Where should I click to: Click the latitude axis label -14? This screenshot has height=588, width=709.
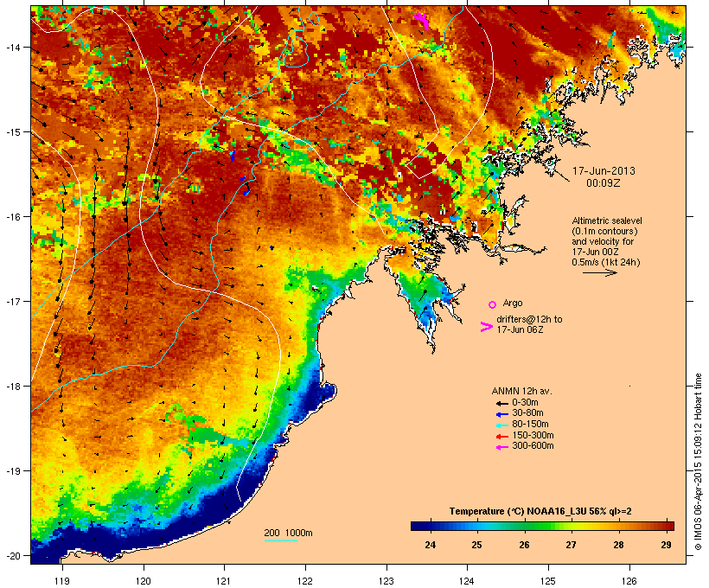pyautogui.click(x=13, y=47)
